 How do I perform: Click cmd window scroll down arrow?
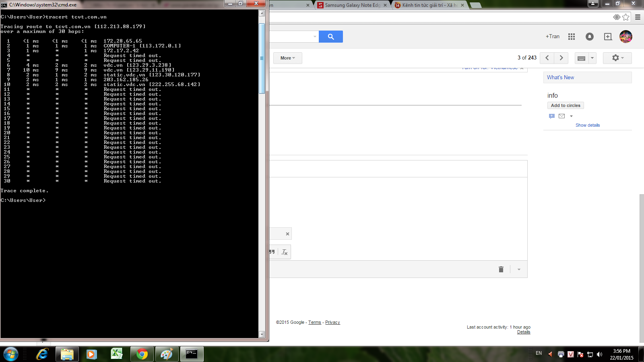(262, 334)
